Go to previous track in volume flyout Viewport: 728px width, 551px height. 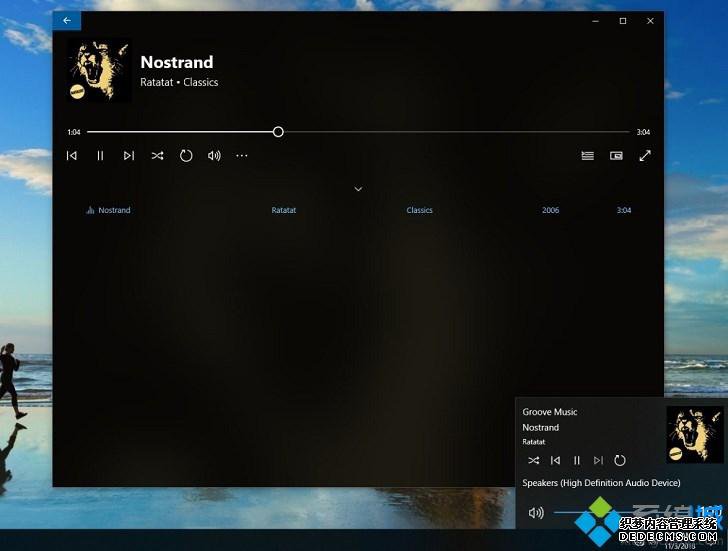555,460
